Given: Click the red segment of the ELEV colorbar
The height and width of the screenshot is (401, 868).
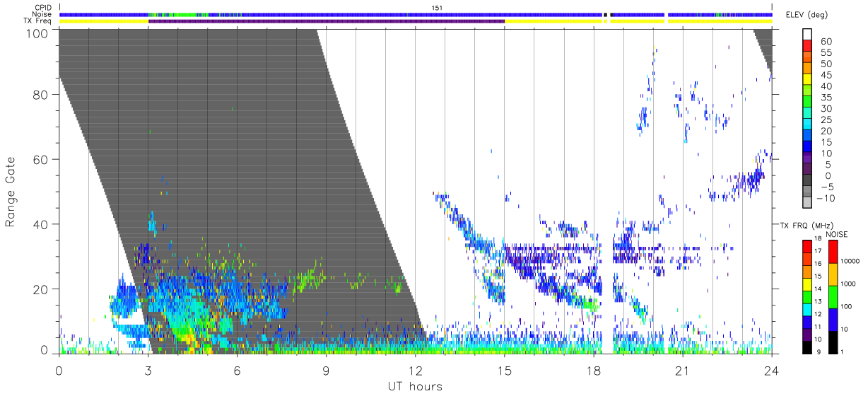Looking at the screenshot, I should tap(807, 45).
